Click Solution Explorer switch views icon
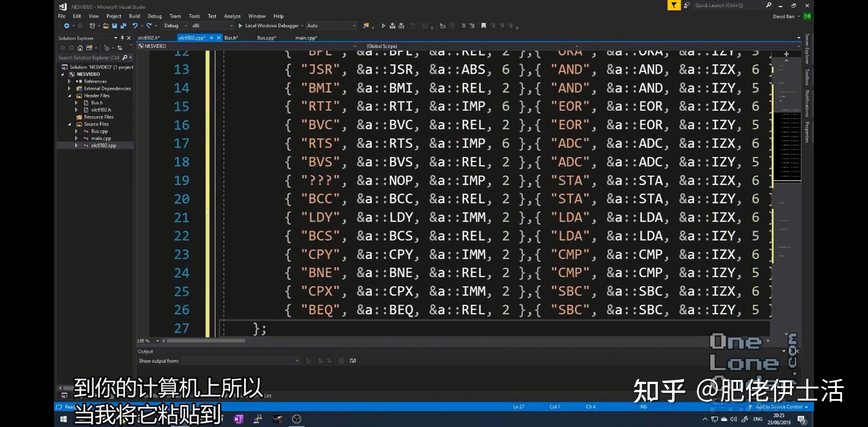Image resolution: width=868 pixels, height=427 pixels. pos(89,48)
